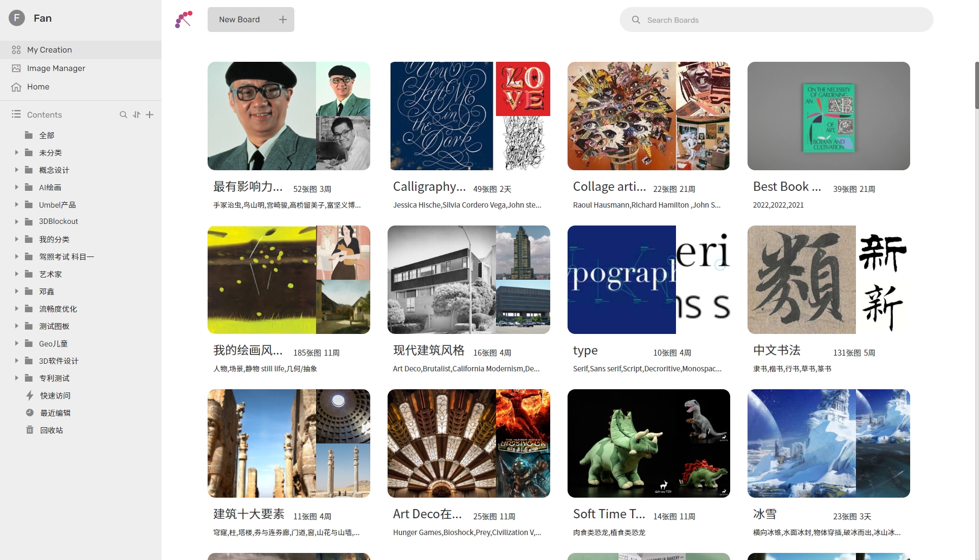Open the 回收站 trash item
The width and height of the screenshot is (979, 560).
pos(51,430)
